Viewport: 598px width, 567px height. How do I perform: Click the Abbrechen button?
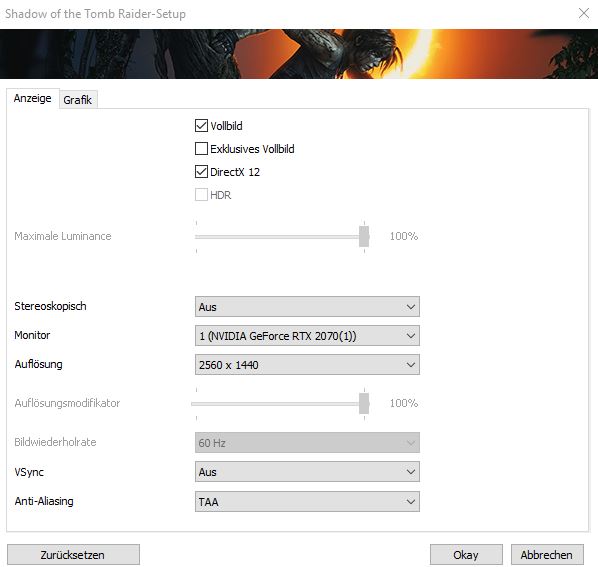547,554
